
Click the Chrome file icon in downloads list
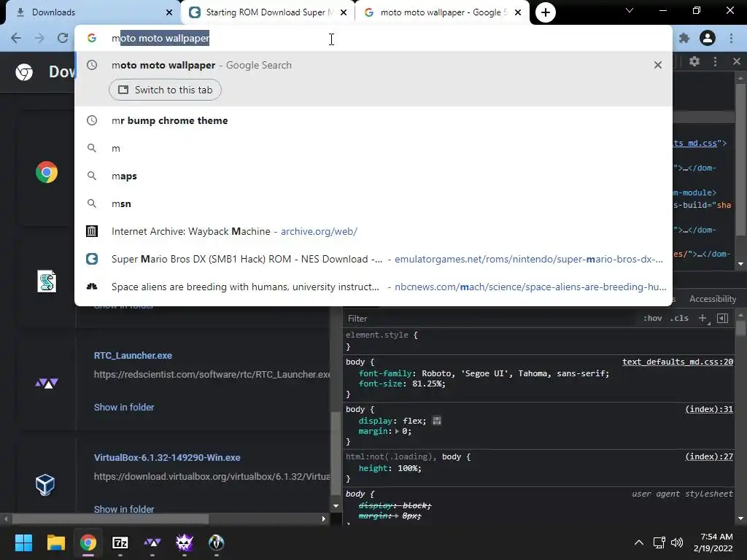pyautogui.click(x=47, y=172)
